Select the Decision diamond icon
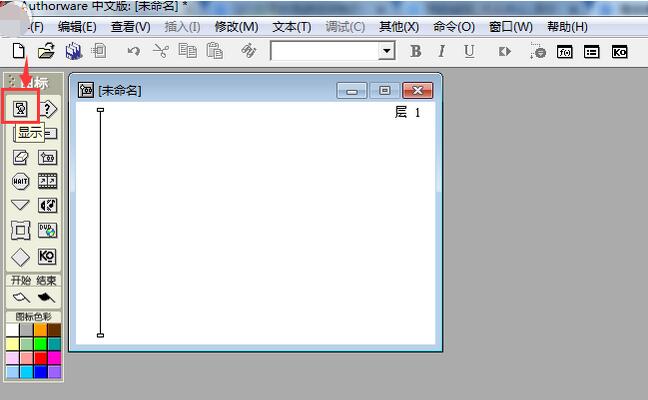This screenshot has width=648, height=400. coord(20,257)
